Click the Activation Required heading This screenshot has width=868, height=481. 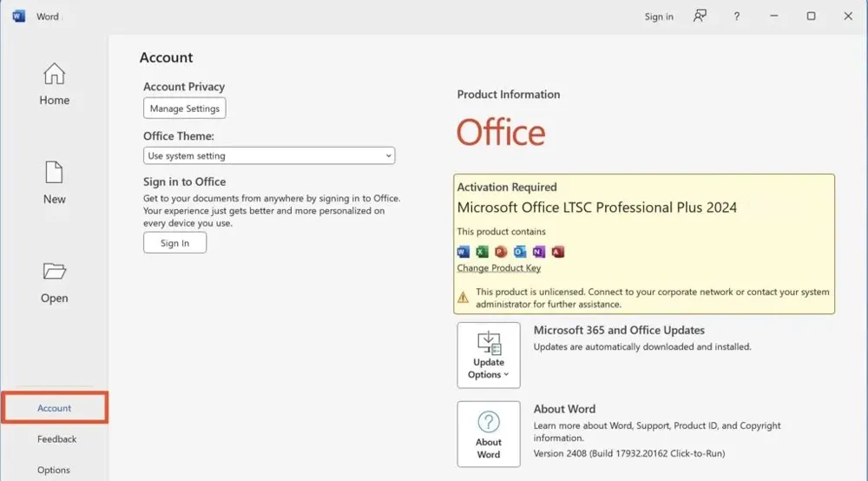(507, 187)
